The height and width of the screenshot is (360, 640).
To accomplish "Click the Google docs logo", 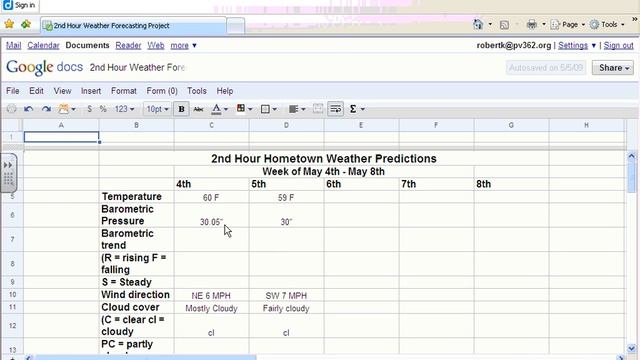I will 44,67.
